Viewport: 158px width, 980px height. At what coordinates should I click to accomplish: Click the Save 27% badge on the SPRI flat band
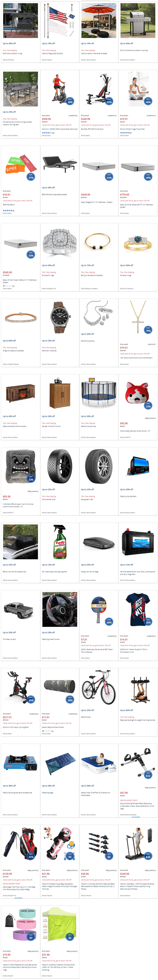(31, 176)
